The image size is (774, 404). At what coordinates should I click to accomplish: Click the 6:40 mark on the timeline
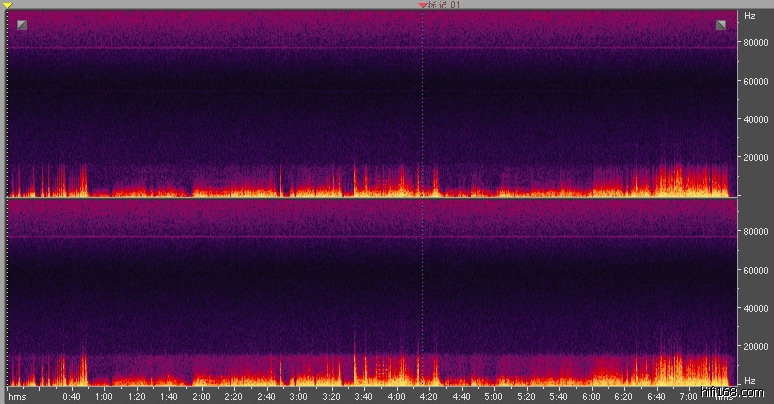click(657, 396)
